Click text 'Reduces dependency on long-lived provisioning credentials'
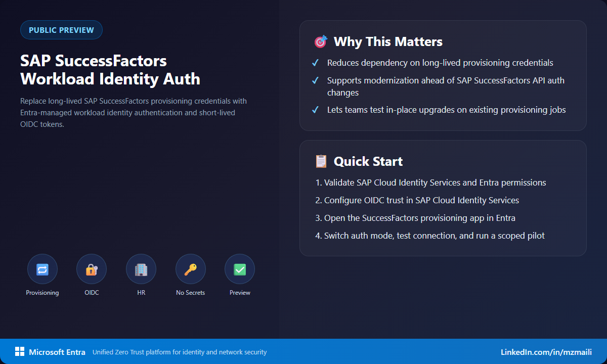Image resolution: width=607 pixels, height=364 pixels. (x=440, y=63)
